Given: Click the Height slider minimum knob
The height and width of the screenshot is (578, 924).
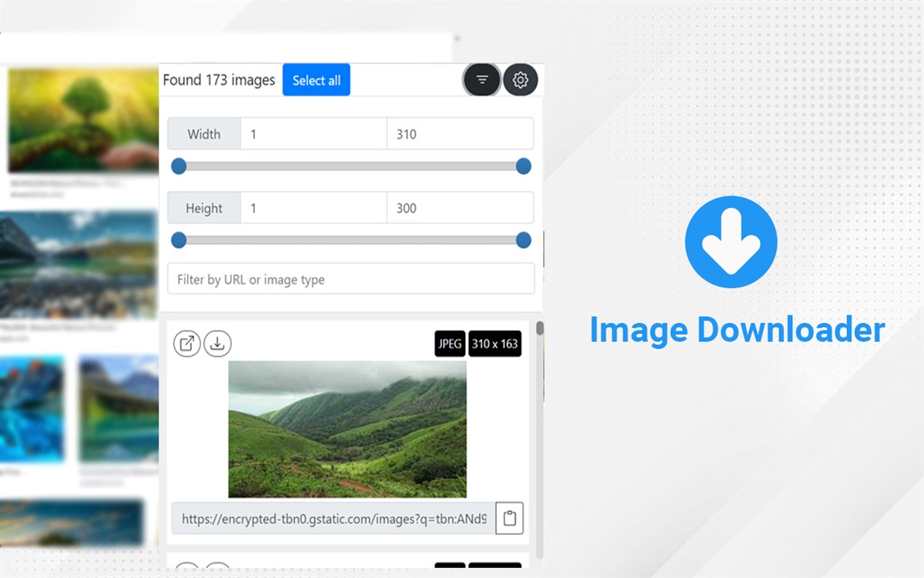Looking at the screenshot, I should click(179, 240).
